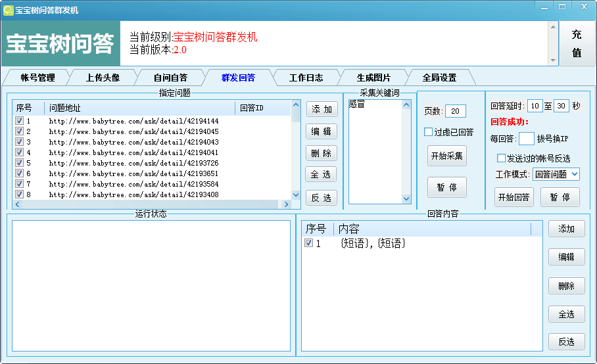Click up arrow of keyword box scrollbar
This screenshot has width=597, height=364.
point(406,104)
